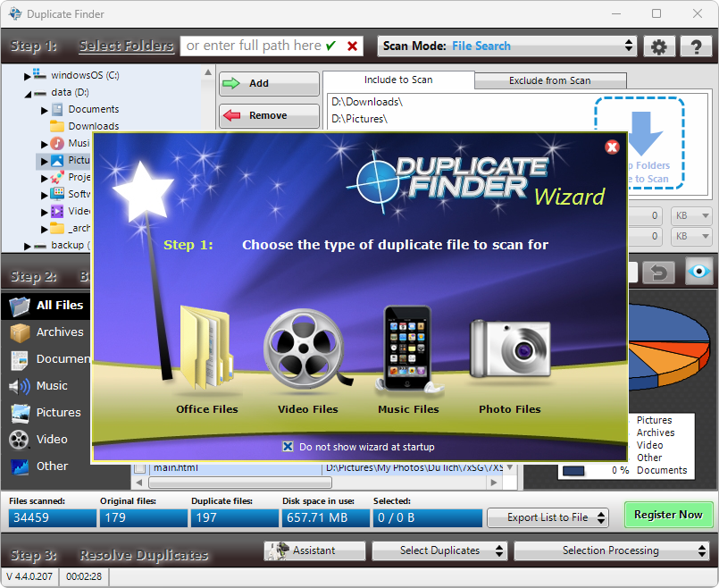Minimize the Duplicate Finder window
Viewport: 719px width, 588px height.
[615, 13]
